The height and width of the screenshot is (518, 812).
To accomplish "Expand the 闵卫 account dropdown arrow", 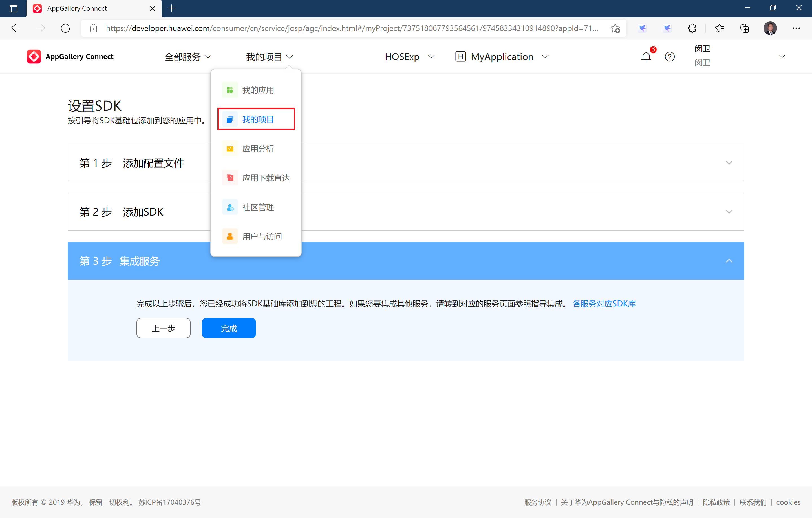I will pyautogui.click(x=782, y=56).
